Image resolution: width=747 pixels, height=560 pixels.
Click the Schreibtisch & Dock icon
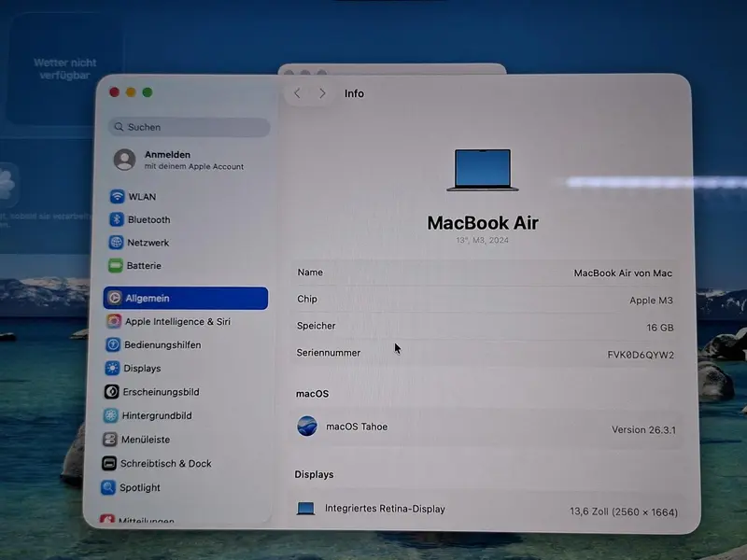(x=109, y=463)
